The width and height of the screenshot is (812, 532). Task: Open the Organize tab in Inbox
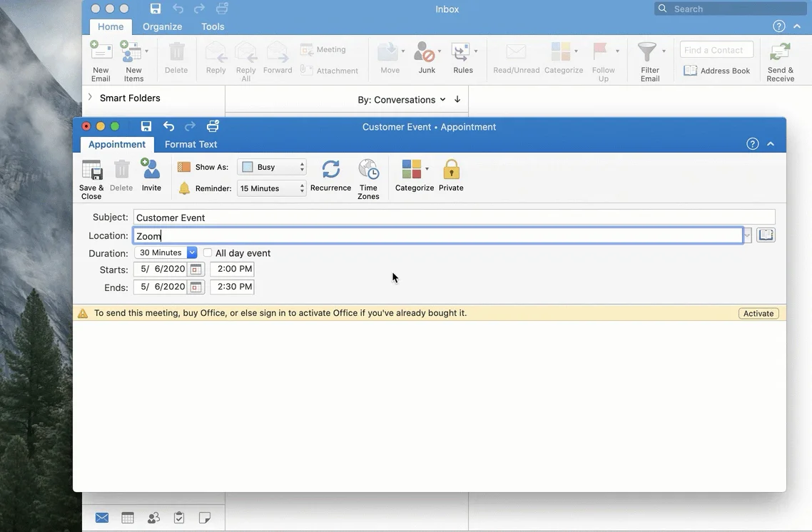162,26
